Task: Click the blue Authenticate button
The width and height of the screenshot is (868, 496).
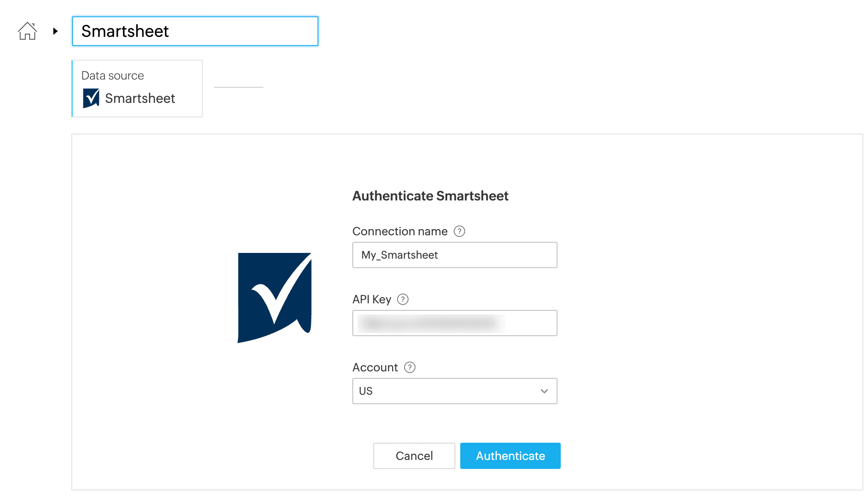Action: click(510, 456)
